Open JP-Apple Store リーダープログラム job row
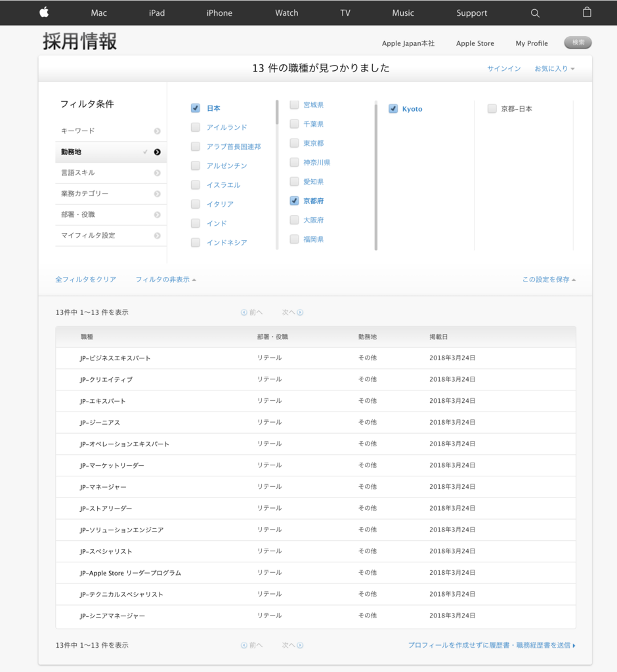 (x=316, y=572)
